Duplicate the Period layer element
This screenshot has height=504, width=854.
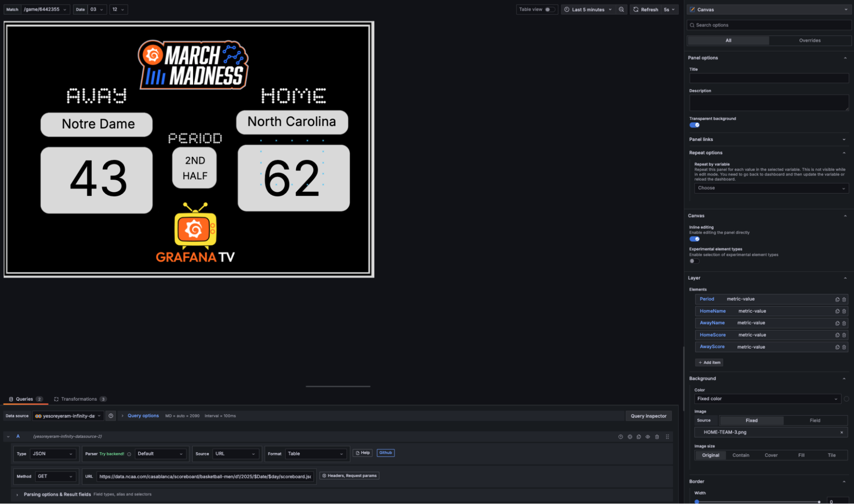pyautogui.click(x=837, y=299)
